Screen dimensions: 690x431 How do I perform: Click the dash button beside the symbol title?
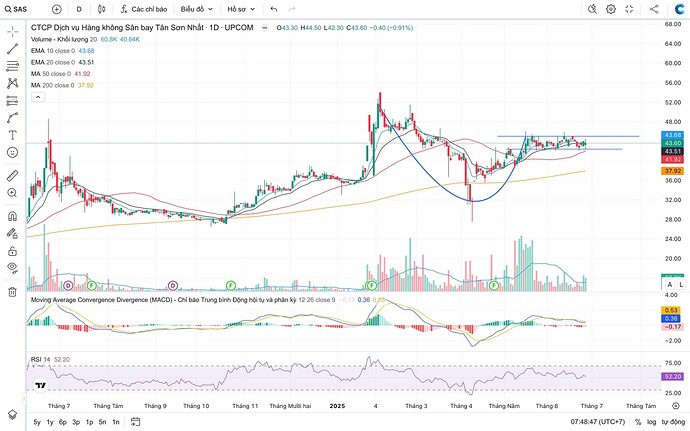tap(264, 28)
